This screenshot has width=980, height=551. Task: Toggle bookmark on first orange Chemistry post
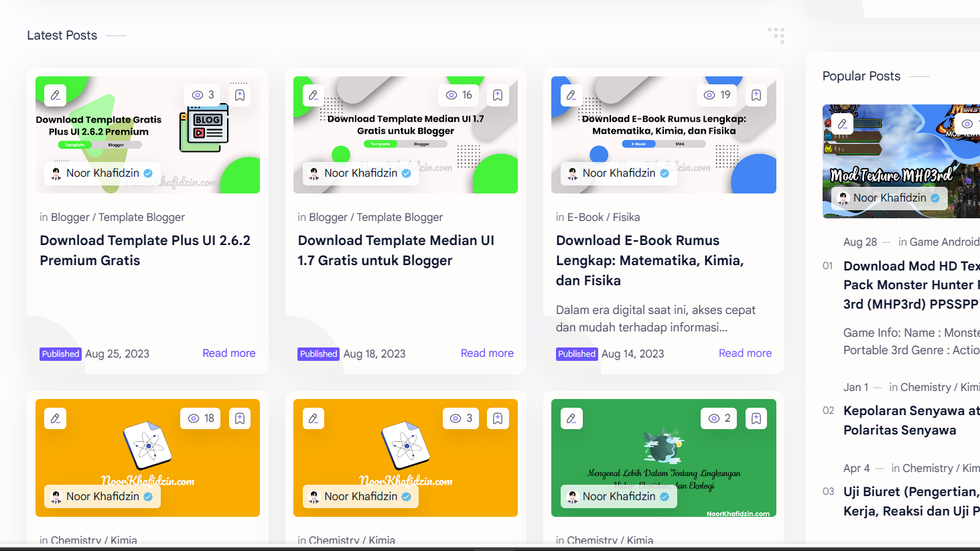click(x=240, y=418)
